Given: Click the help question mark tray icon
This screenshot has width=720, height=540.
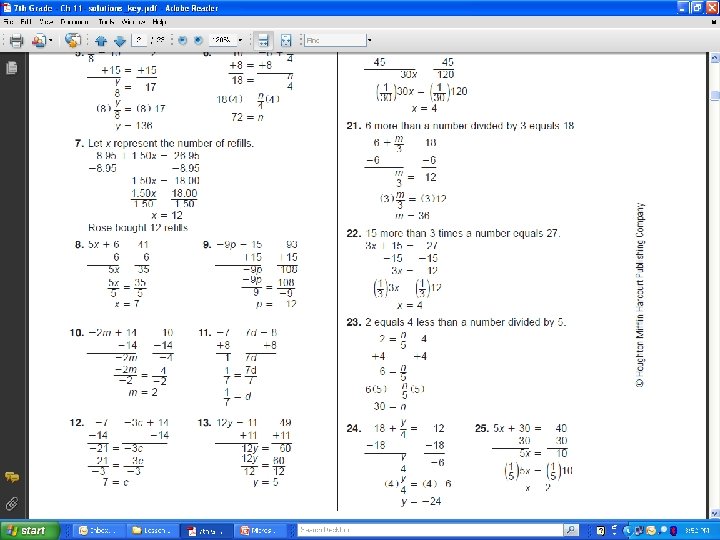Looking at the screenshot, I should pos(600,531).
